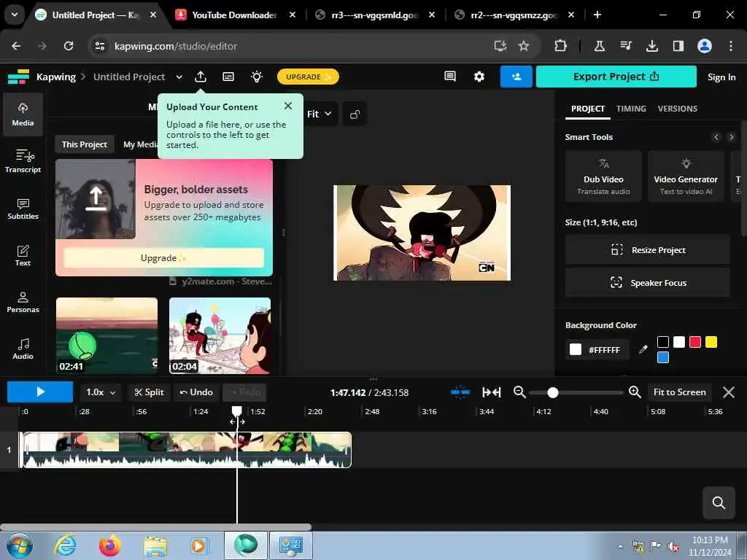The height and width of the screenshot is (560, 747).
Task: Click the subtitles icon in the top toolbar
Action: (228, 77)
